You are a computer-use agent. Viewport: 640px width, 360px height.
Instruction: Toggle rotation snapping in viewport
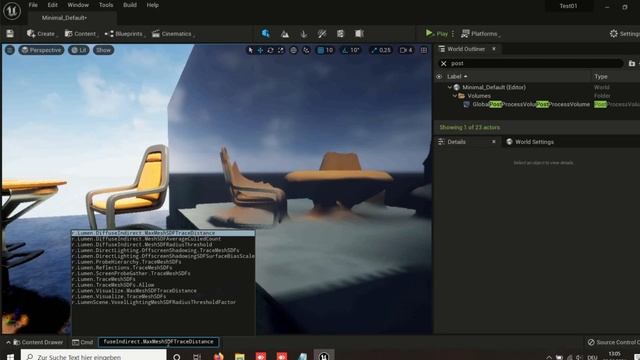[x=345, y=50]
